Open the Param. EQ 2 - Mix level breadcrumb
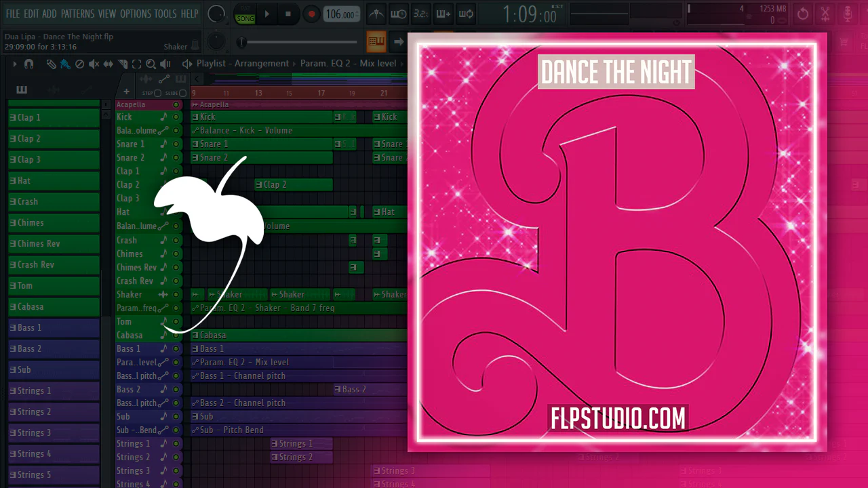The image size is (868, 488). pos(348,64)
